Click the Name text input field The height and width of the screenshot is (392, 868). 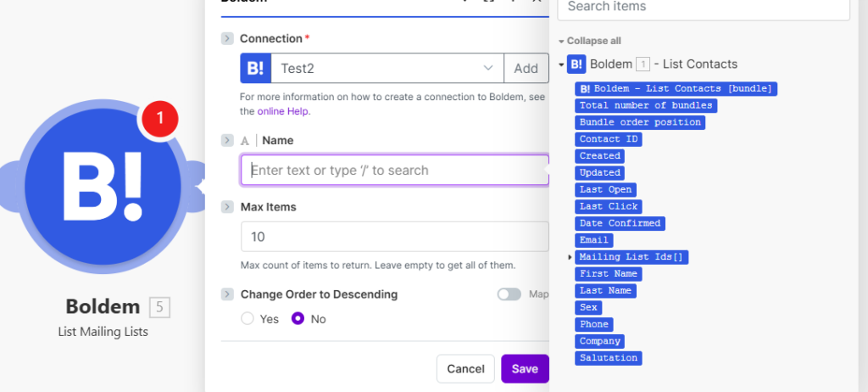coord(394,170)
